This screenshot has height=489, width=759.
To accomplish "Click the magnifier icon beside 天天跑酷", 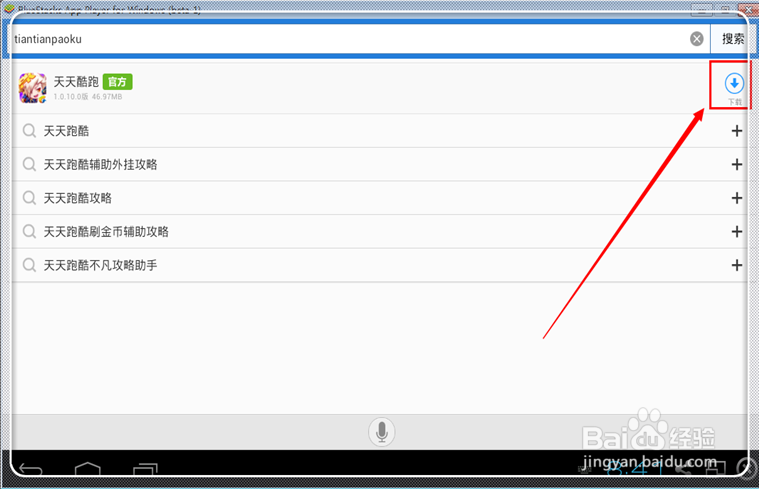I will 30,131.
